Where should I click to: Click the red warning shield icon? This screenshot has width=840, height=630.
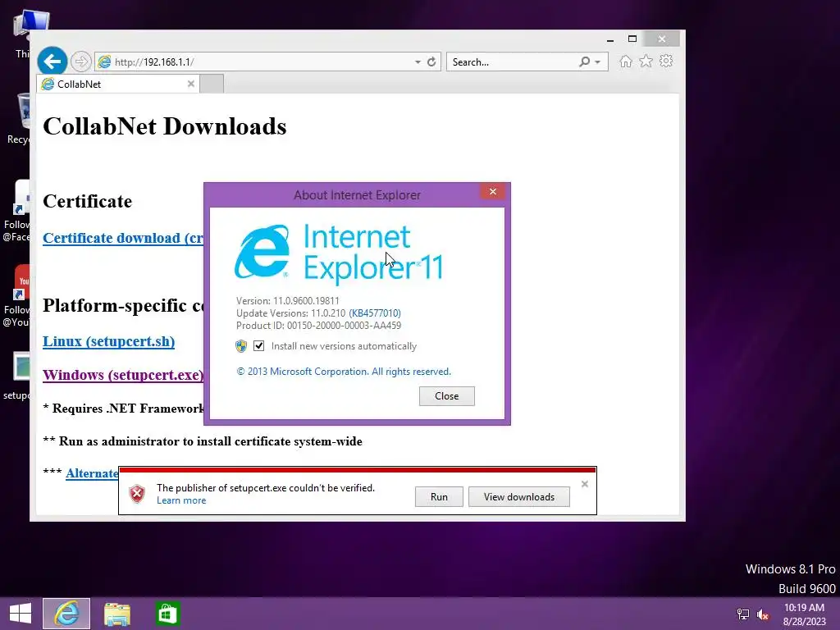pyautogui.click(x=137, y=493)
